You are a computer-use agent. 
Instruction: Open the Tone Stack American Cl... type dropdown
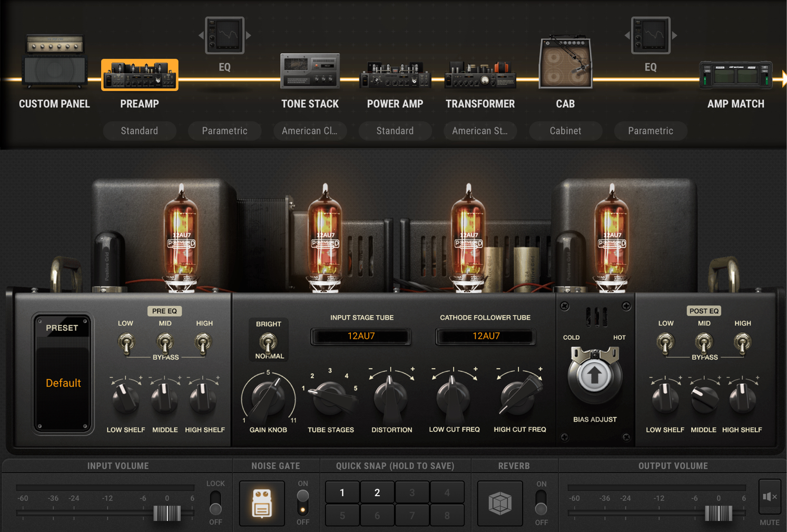point(310,131)
